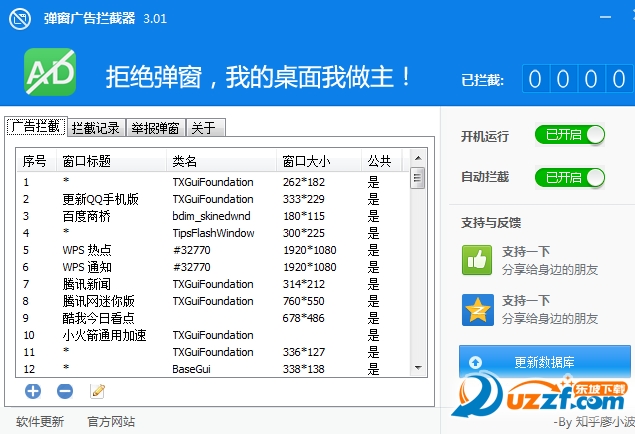Click the upload arrow icon on 更新数据库

(475, 362)
